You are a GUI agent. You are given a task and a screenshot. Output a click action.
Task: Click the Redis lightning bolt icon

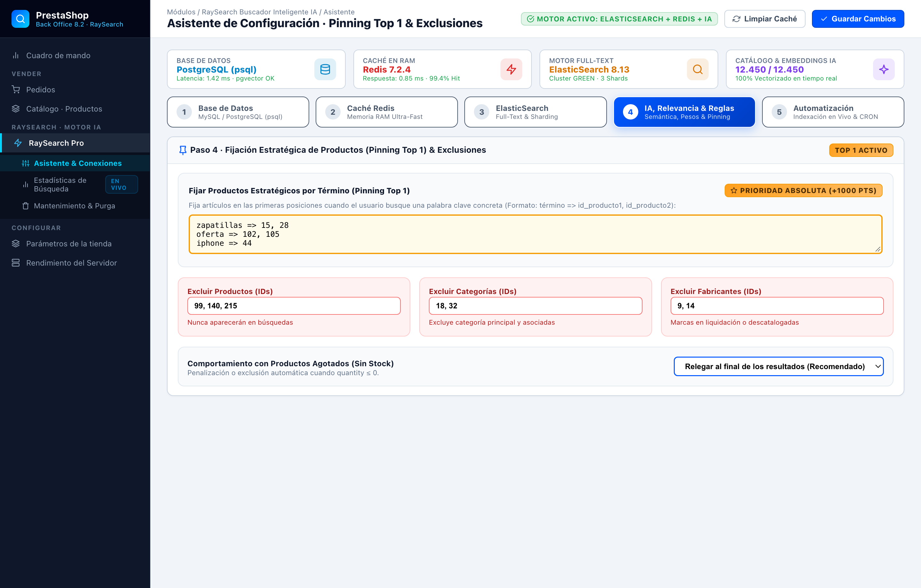coord(511,69)
